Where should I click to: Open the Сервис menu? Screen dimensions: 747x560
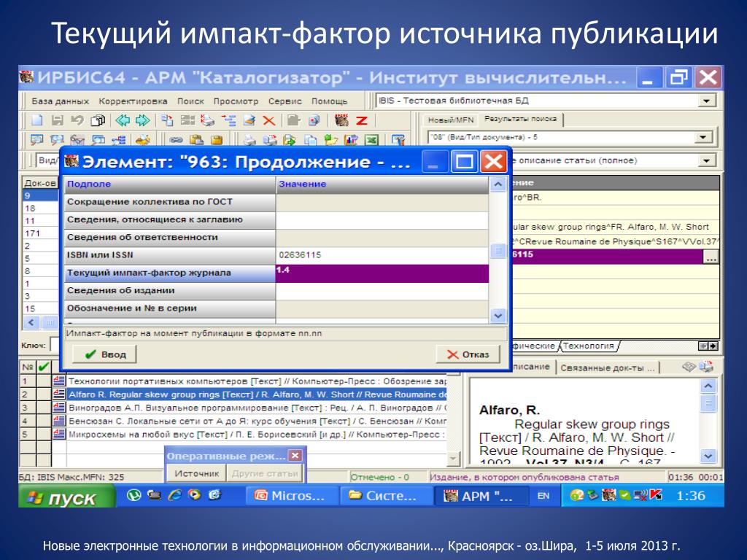pyautogui.click(x=285, y=101)
